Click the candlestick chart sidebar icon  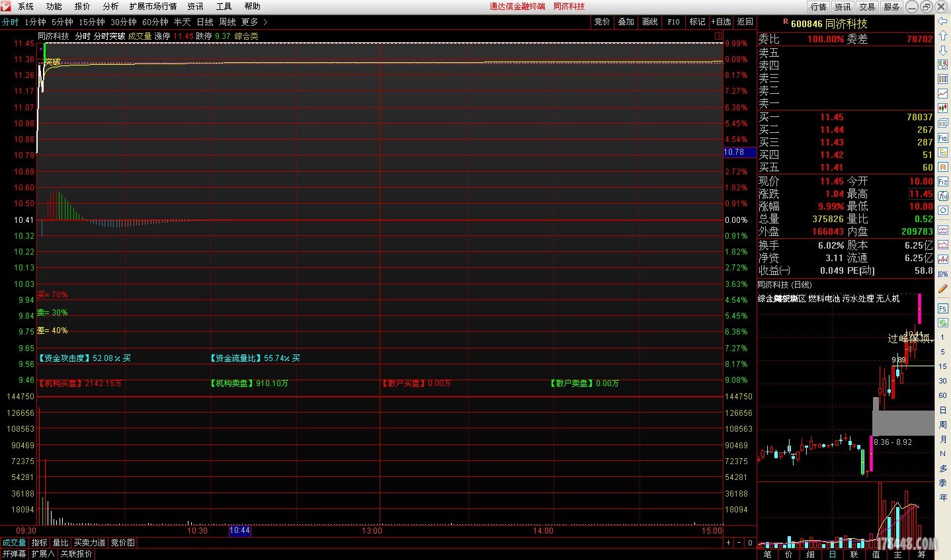(943, 108)
